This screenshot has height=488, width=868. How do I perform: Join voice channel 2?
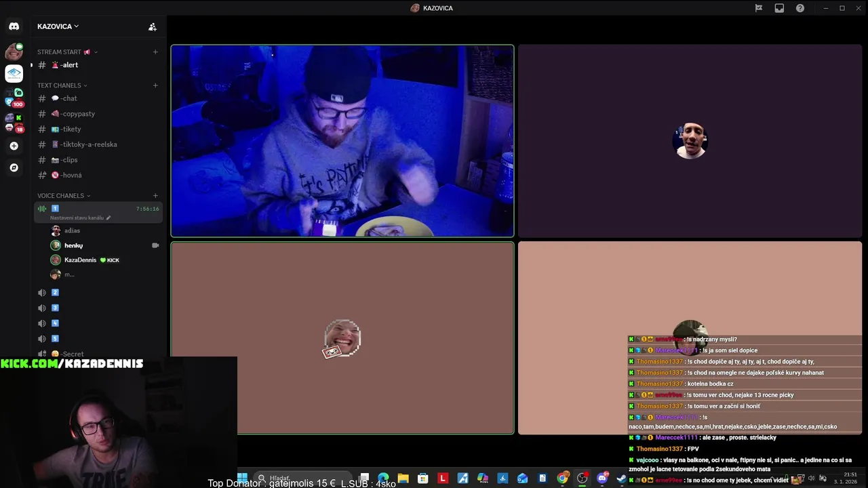coord(98,293)
